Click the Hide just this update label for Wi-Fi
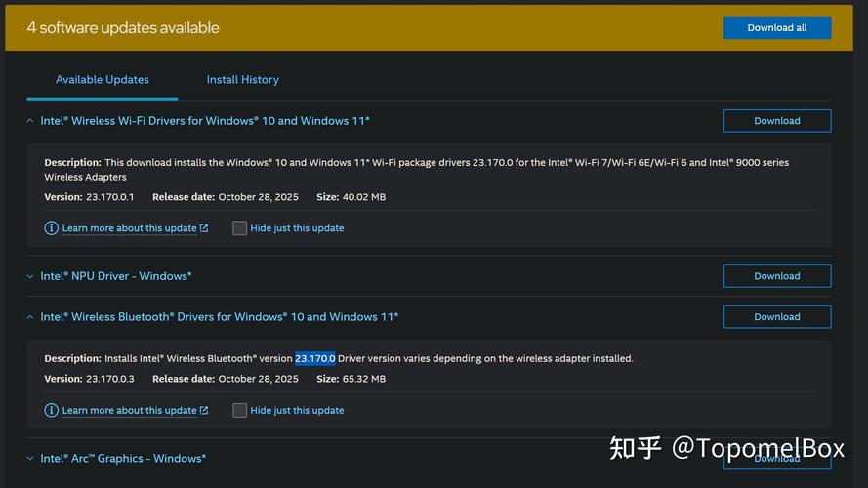 click(297, 228)
